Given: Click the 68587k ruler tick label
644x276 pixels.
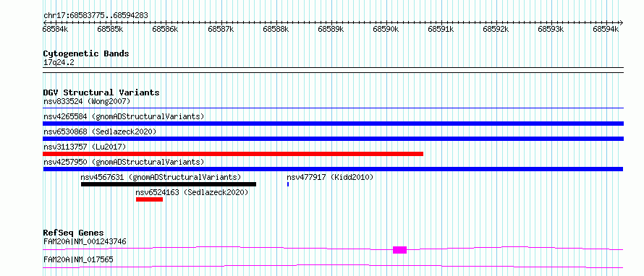Looking at the screenshot, I should pos(221,29).
